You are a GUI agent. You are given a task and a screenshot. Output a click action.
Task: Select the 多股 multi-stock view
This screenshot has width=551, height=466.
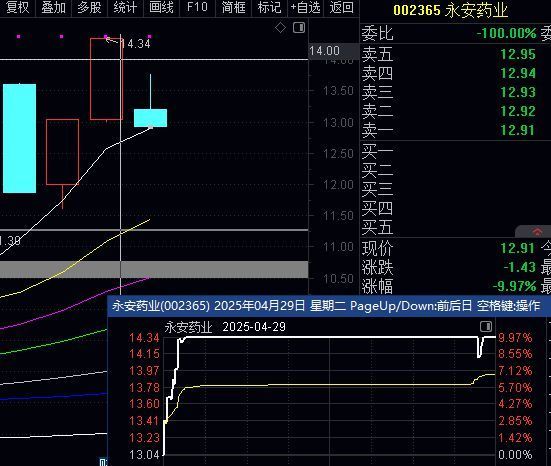[89, 7]
